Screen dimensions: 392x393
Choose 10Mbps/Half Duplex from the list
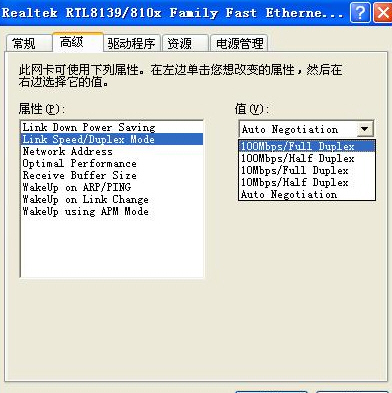[307, 182]
